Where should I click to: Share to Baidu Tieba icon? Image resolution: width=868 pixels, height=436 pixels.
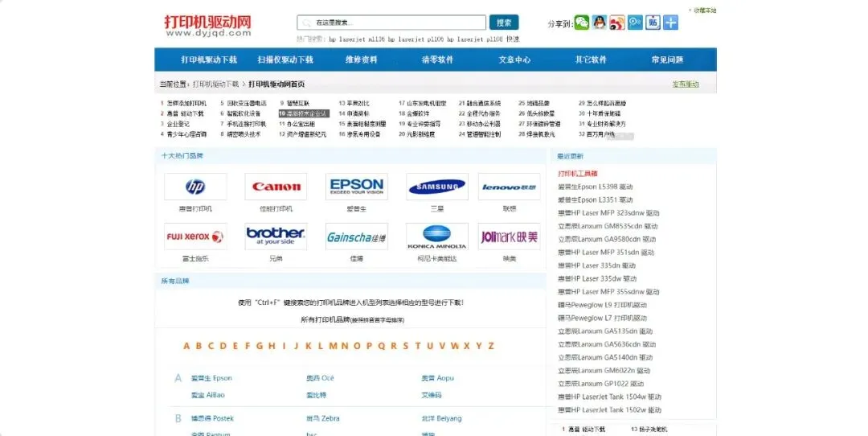coord(653,23)
